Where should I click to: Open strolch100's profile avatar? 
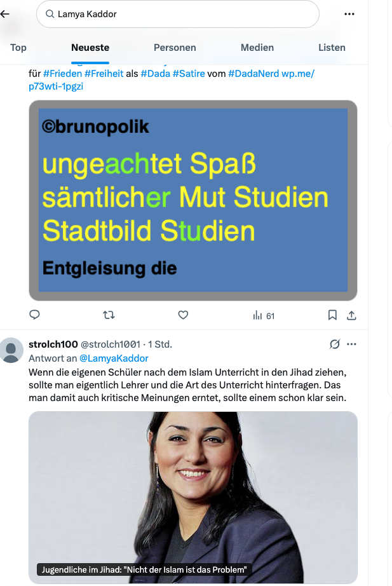tap(11, 350)
